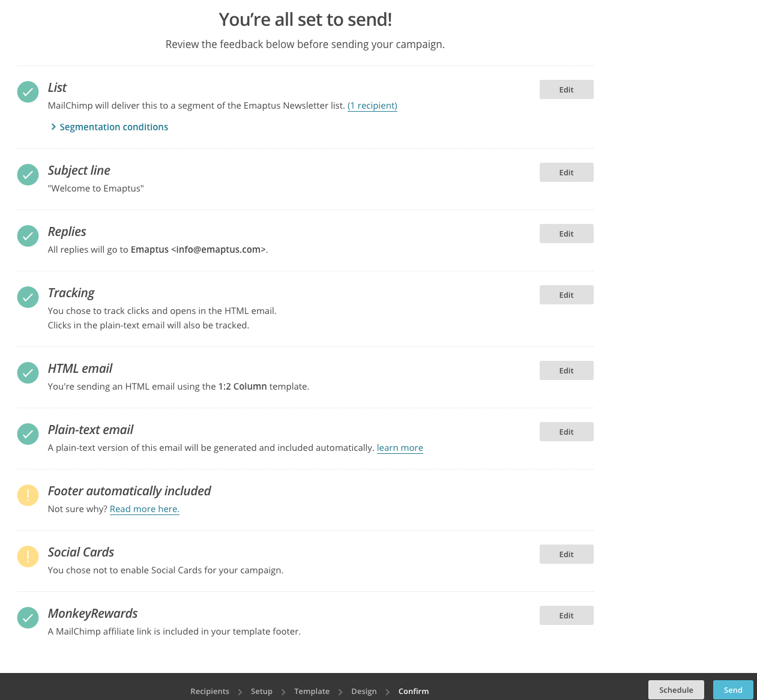Click the yellow warning icon beside Footer automatically included
The image size is (757, 700).
coord(28,495)
